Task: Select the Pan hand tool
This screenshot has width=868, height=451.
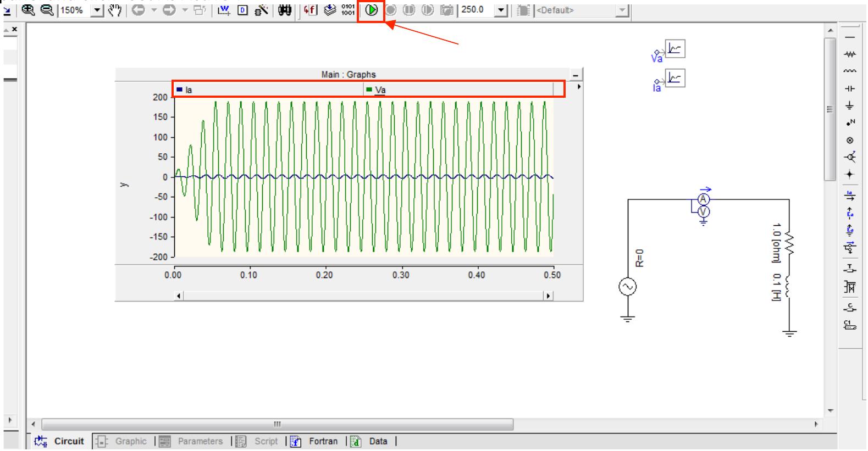Action: click(115, 10)
